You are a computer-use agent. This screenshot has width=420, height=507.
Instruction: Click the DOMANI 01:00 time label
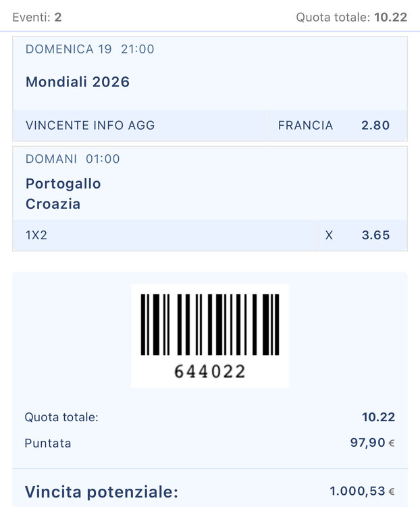point(73,159)
